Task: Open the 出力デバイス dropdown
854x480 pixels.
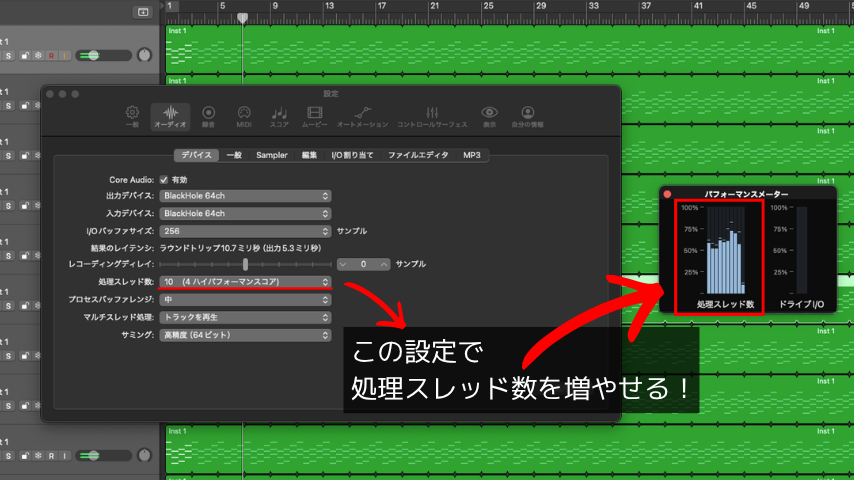Action: (x=245, y=196)
